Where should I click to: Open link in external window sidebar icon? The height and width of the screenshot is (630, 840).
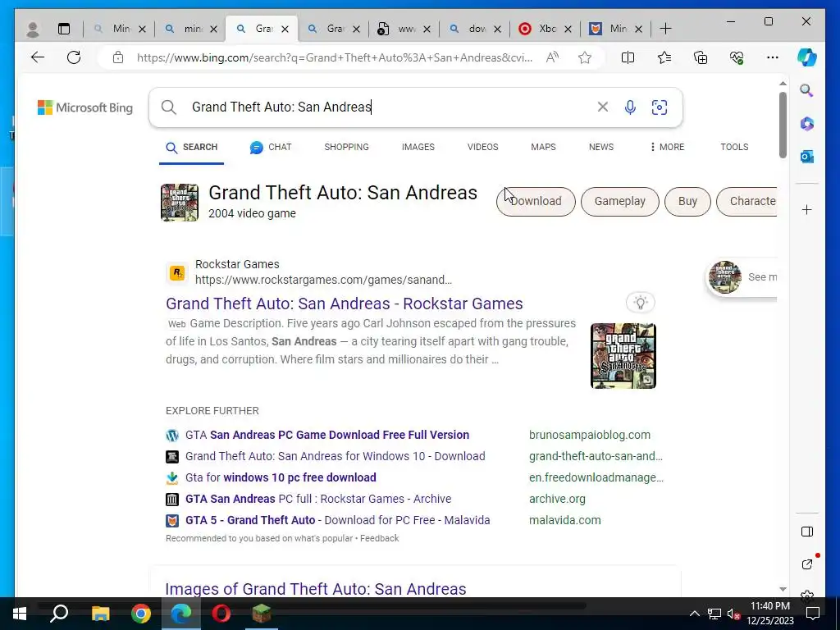(807, 564)
